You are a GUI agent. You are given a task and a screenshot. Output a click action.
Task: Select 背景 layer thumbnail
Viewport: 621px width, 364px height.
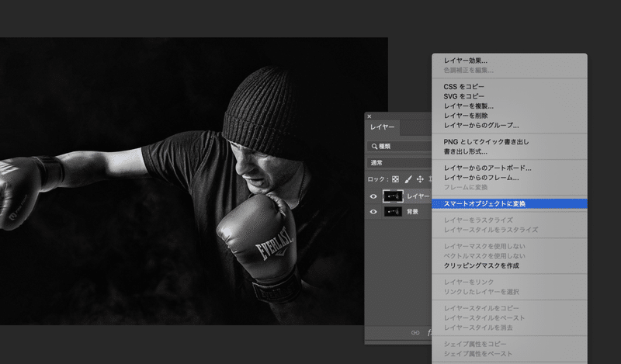(393, 212)
